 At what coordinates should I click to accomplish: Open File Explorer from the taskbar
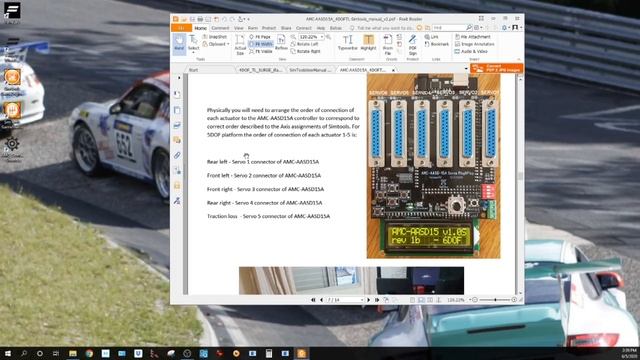pos(73,353)
